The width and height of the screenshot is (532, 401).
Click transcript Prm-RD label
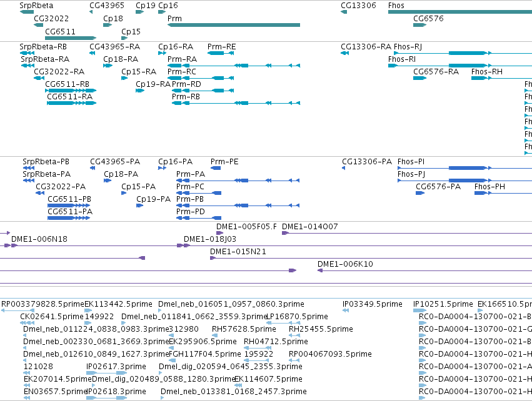point(186,84)
